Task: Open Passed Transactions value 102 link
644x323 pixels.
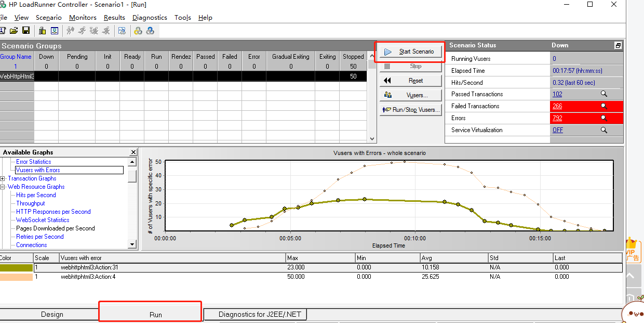Action: tap(557, 94)
